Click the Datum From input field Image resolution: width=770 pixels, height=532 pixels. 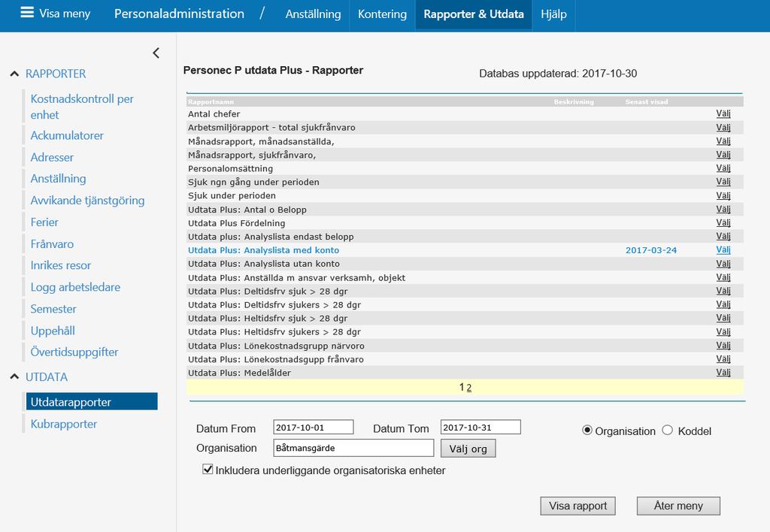coord(314,428)
